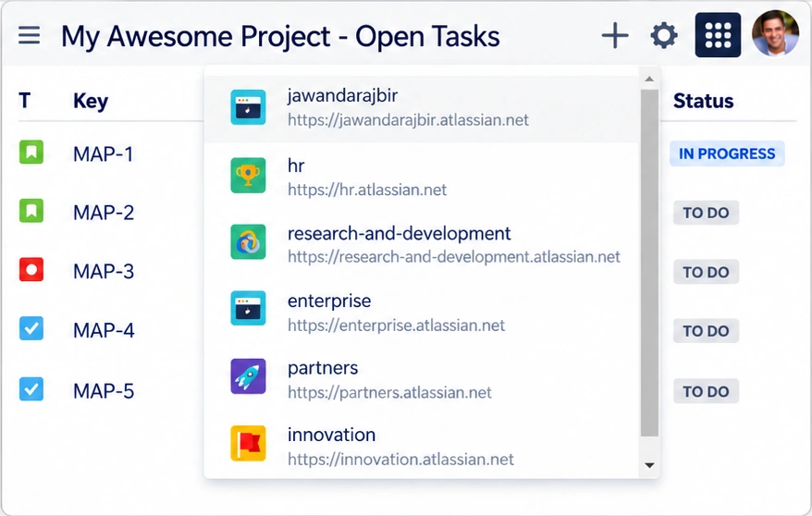
Task: Select the innovation site entry
Action: [x=422, y=446]
